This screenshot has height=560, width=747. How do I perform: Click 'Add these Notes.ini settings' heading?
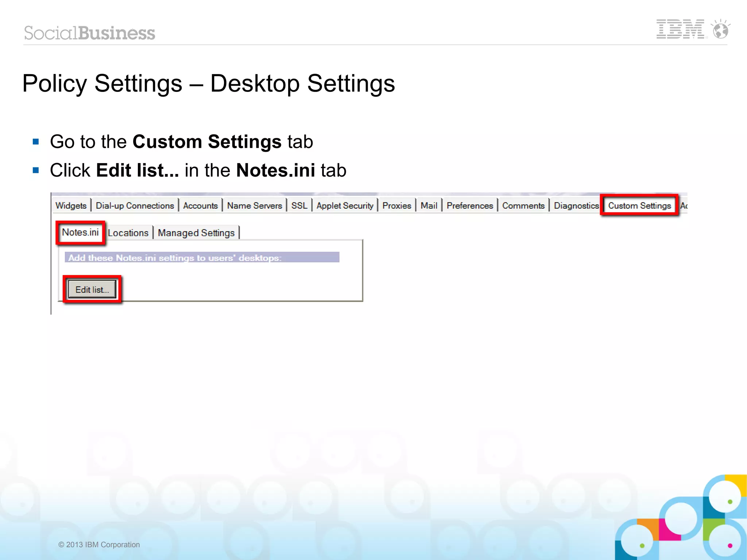[x=202, y=257]
